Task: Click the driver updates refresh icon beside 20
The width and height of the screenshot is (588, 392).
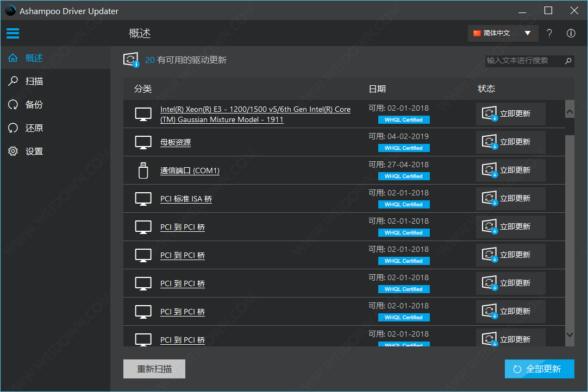Action: tap(131, 60)
